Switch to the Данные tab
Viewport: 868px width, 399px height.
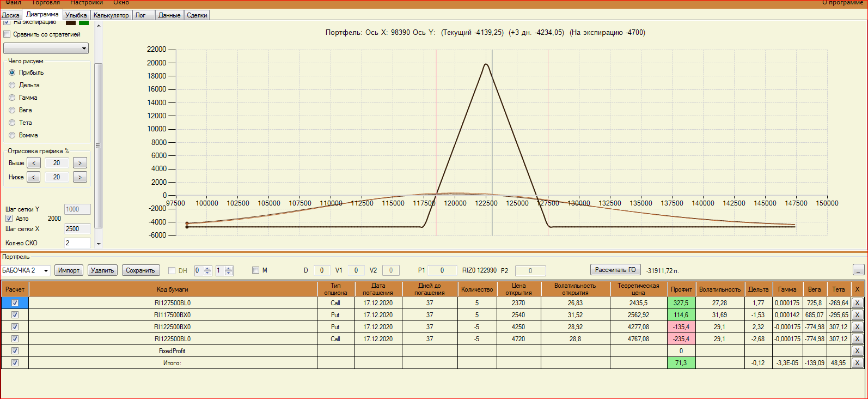[169, 15]
